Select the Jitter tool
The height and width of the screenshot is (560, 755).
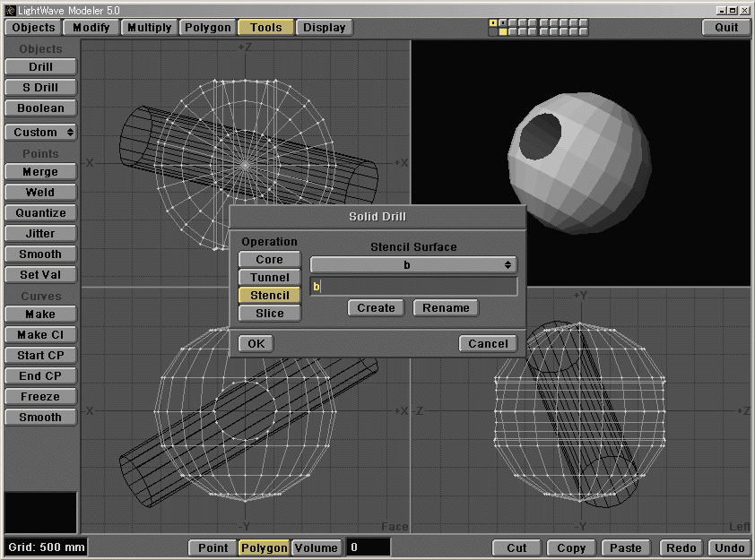pyautogui.click(x=39, y=233)
